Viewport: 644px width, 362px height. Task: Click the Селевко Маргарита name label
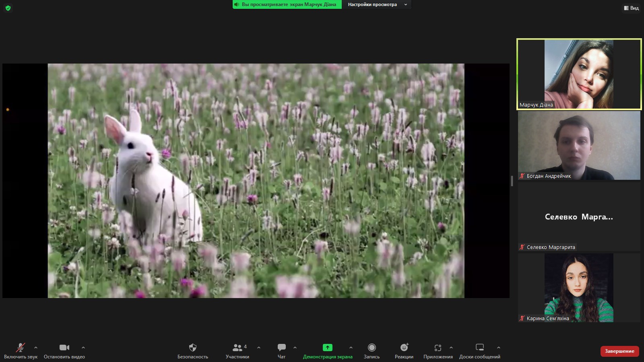click(x=551, y=247)
